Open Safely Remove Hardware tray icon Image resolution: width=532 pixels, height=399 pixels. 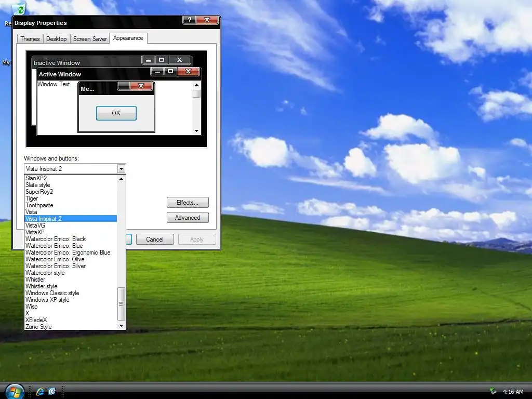tap(493, 392)
